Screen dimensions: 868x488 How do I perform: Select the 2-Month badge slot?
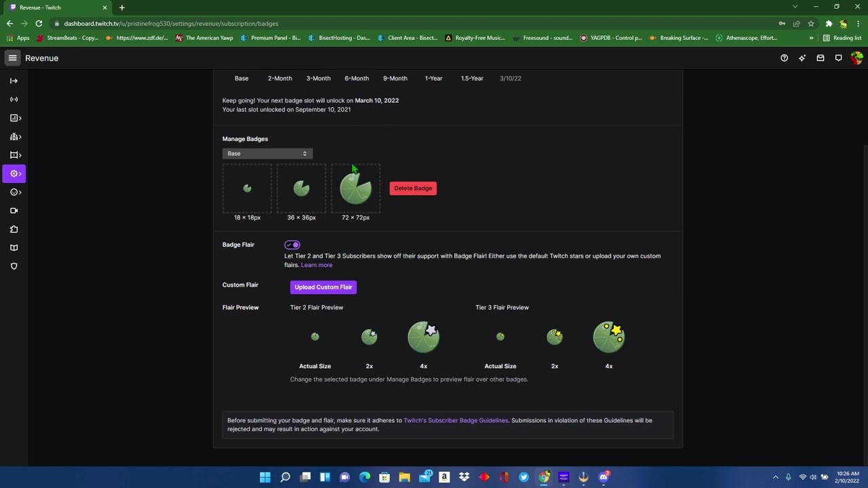point(279,79)
